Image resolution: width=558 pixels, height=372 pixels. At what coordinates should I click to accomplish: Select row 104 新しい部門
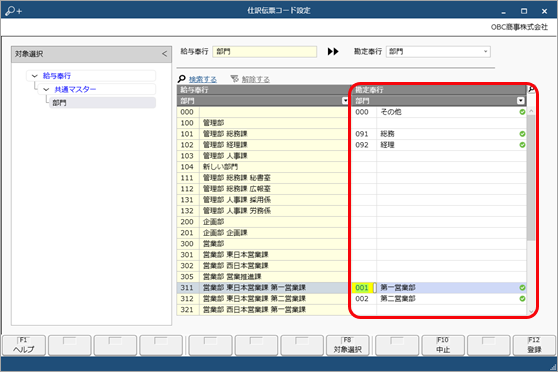(x=264, y=167)
